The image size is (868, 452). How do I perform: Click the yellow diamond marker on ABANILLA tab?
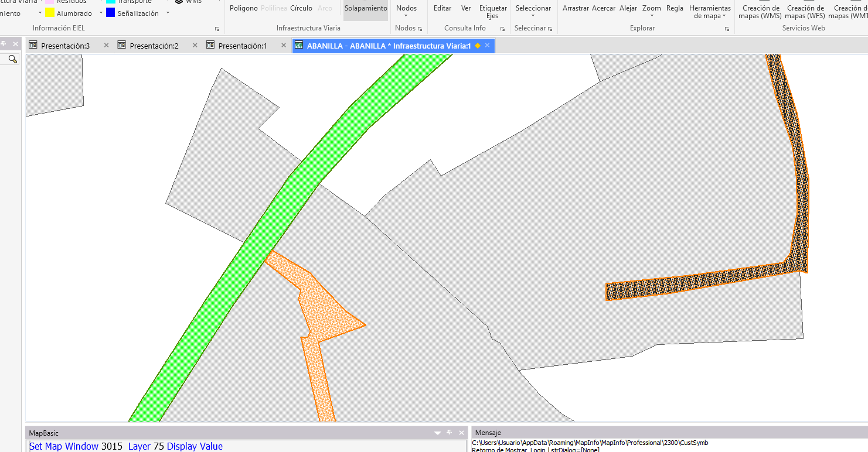[478, 46]
